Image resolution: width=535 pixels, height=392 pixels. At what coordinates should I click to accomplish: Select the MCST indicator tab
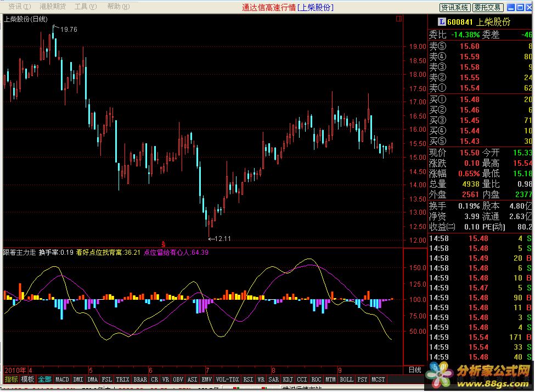pyautogui.click(x=378, y=379)
